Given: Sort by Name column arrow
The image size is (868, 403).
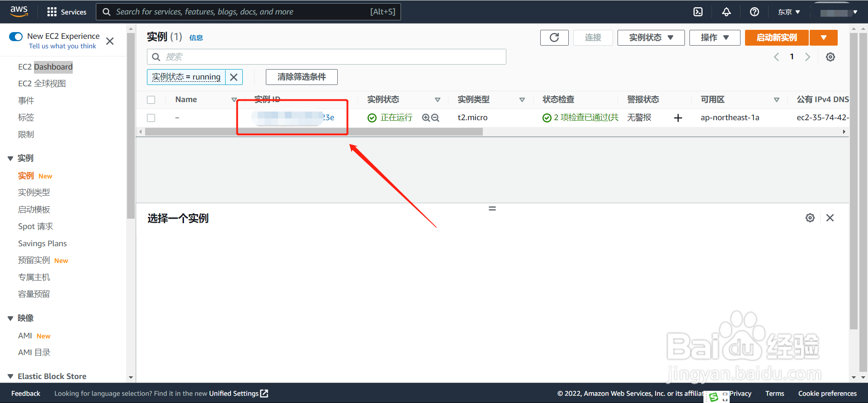Looking at the screenshot, I should [x=234, y=100].
